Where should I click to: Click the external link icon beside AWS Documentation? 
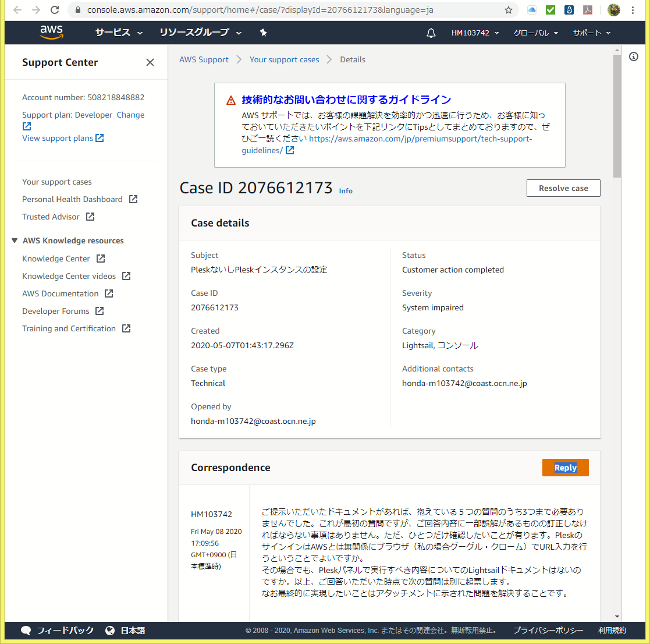coord(109,293)
